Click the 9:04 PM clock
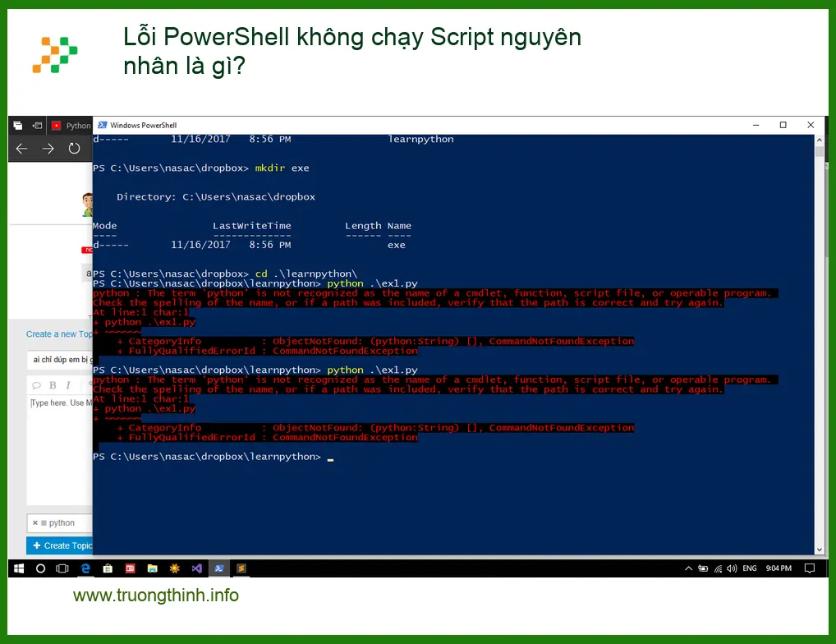 click(779, 568)
